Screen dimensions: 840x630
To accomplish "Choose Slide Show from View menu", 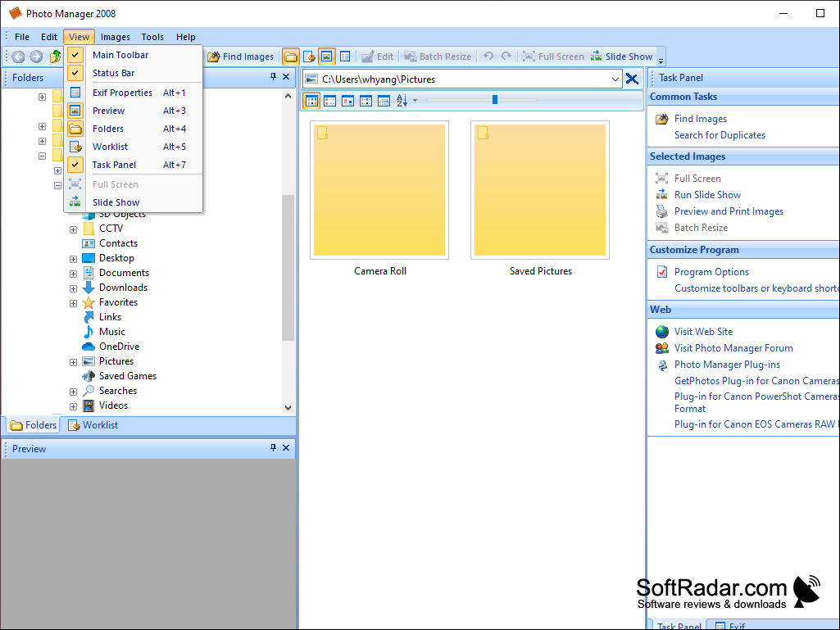I will click(x=133, y=202).
